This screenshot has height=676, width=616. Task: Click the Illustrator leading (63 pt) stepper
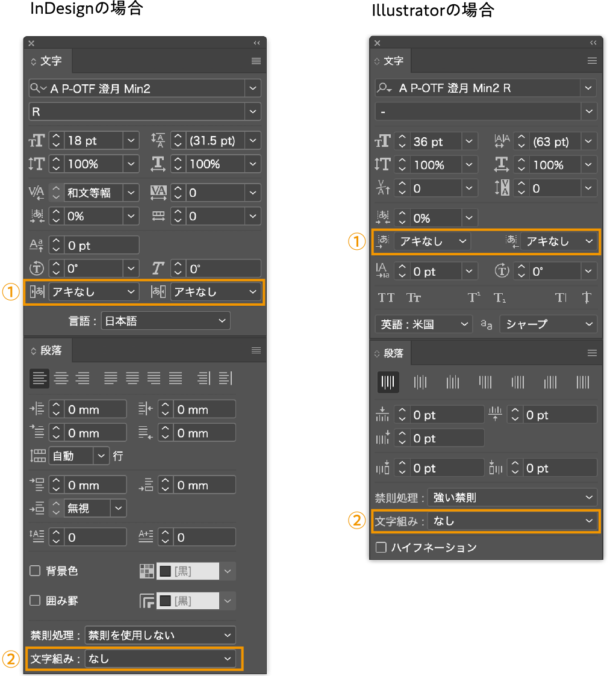pyautogui.click(x=521, y=141)
